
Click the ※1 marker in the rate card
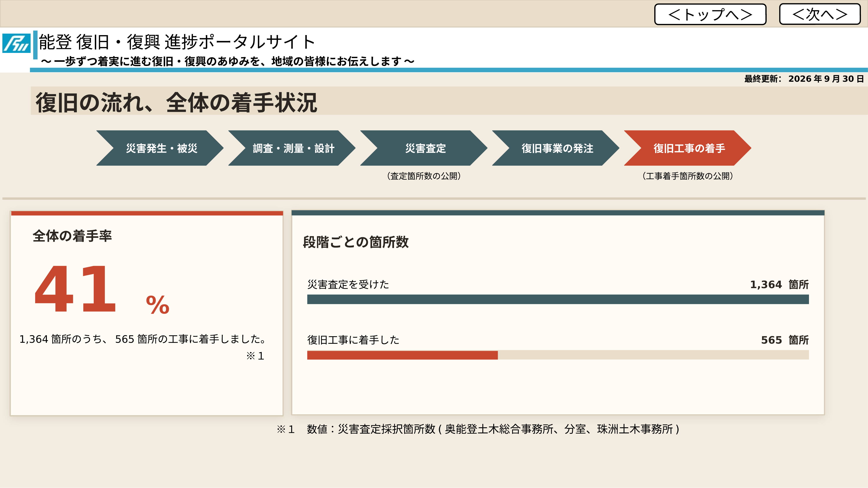pos(255,356)
